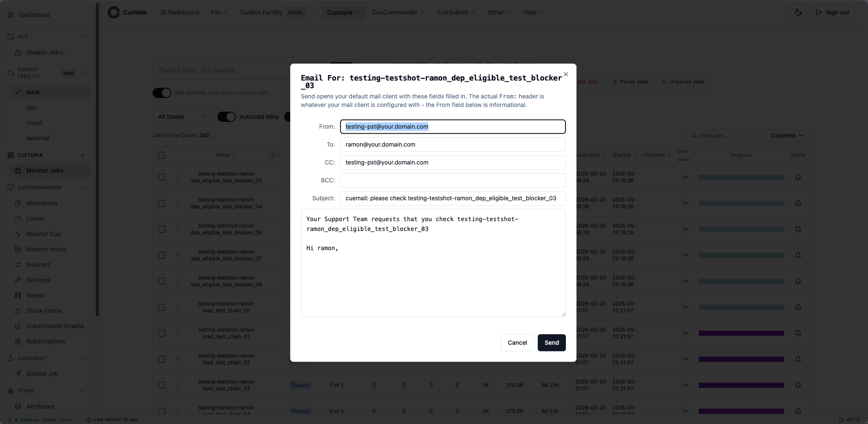Collapse the CUESUBMIT sidebar section
Image resolution: width=868 pixels, height=424 pixels.
click(x=83, y=358)
